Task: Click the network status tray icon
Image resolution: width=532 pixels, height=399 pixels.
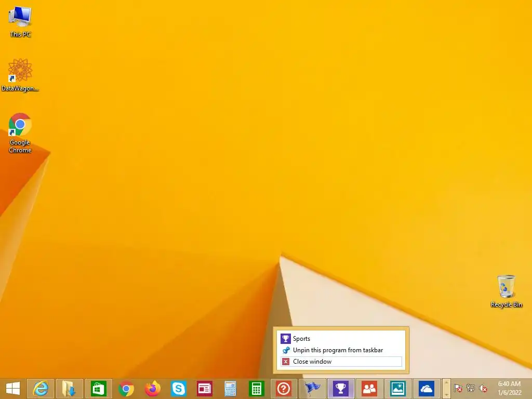Action: (471, 388)
